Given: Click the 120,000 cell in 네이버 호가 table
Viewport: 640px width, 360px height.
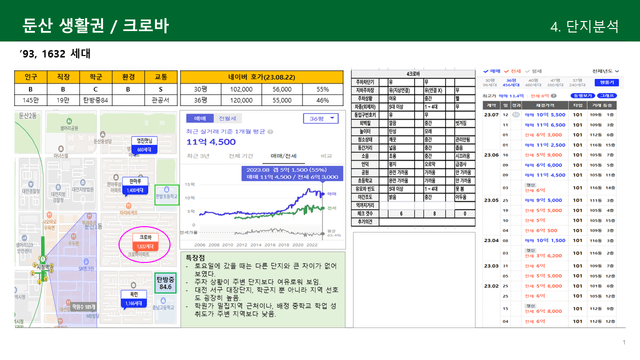Looking at the screenshot, I should 241,100.
